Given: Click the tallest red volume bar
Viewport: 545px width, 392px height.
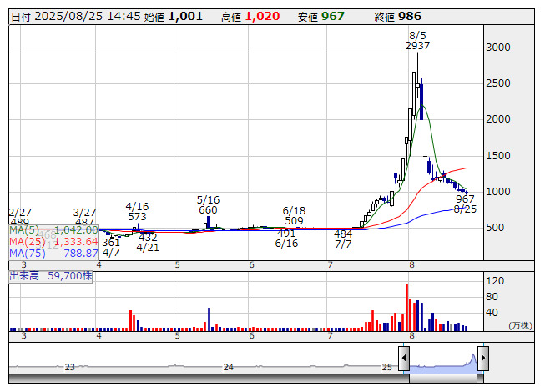Looking at the screenshot, I should coord(407,307).
